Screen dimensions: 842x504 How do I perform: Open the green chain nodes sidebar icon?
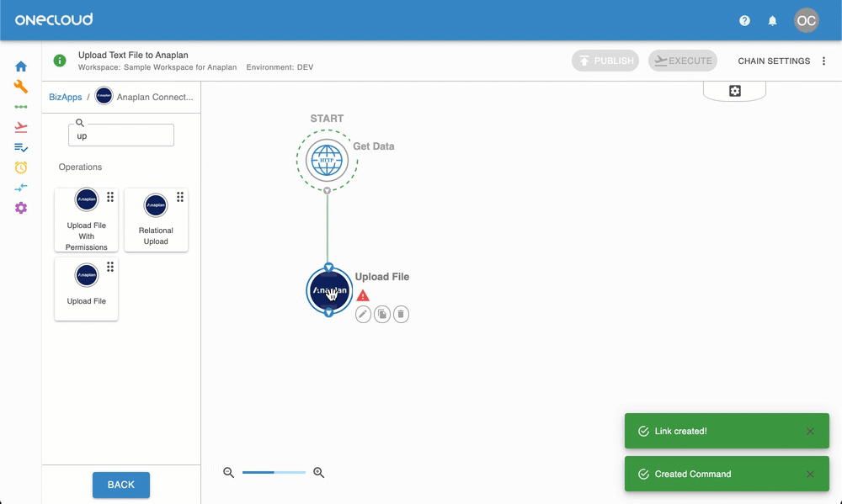point(21,107)
